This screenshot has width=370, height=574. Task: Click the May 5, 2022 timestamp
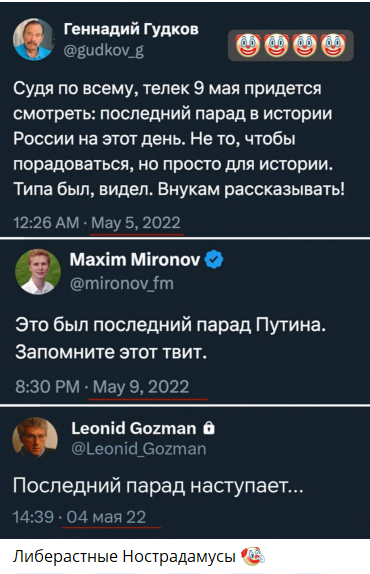tap(136, 223)
